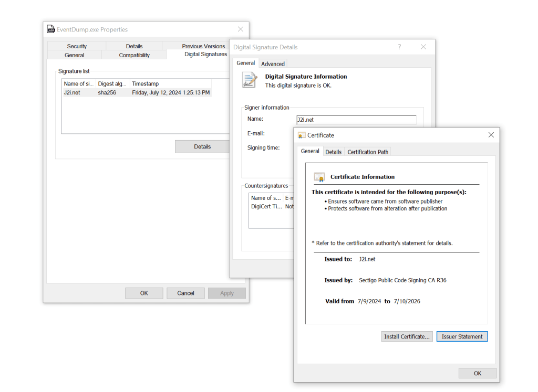Click the Certificate Information seal icon
This screenshot has width=538, height=392.
[320, 176]
